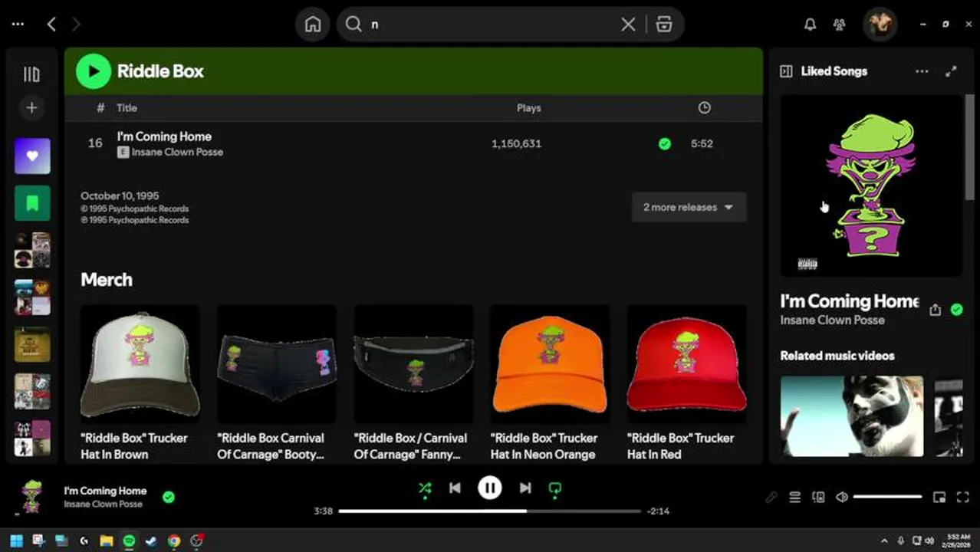The height and width of the screenshot is (552, 980).
Task: Open Google Chrome from the taskbar
Action: [x=174, y=540]
